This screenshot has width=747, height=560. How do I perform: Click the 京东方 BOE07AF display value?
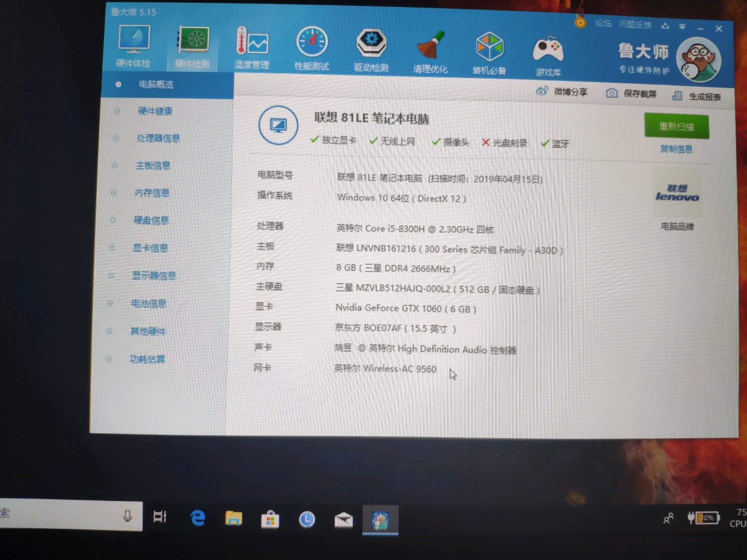click(395, 328)
